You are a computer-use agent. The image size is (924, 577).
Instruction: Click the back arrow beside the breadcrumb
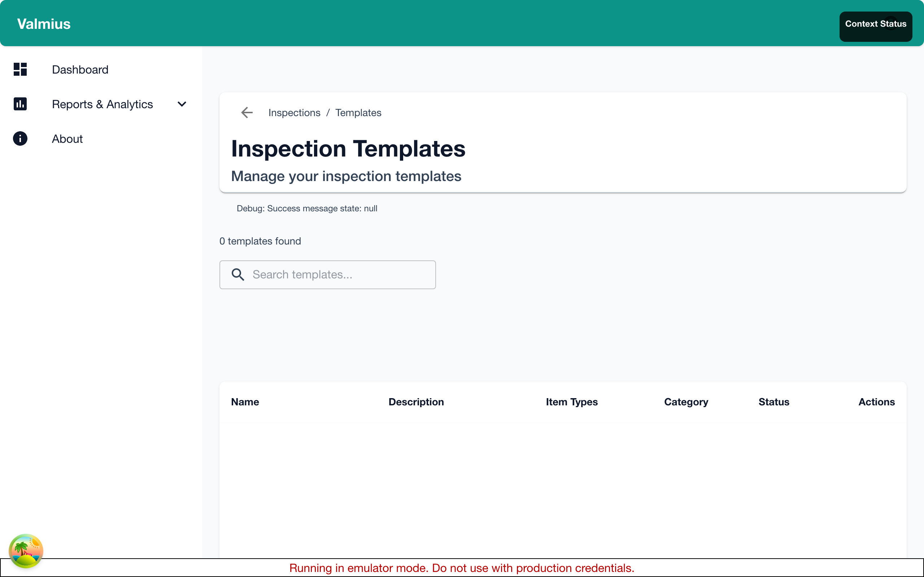(x=247, y=112)
